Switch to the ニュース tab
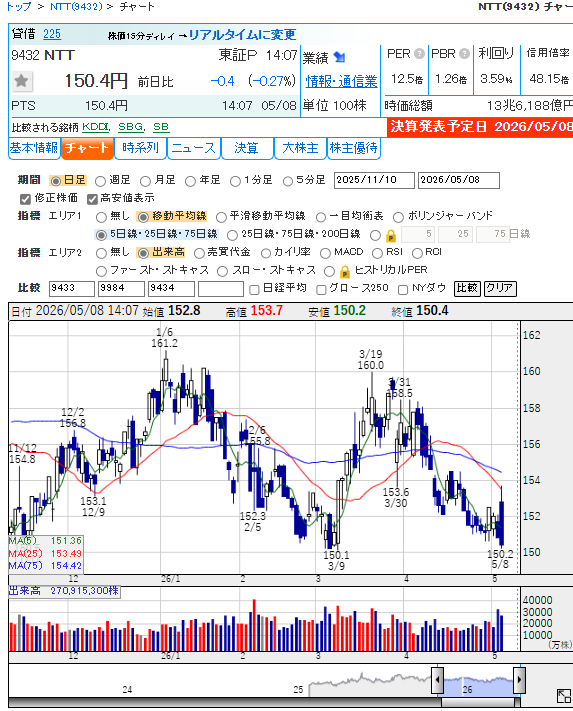 (x=194, y=148)
